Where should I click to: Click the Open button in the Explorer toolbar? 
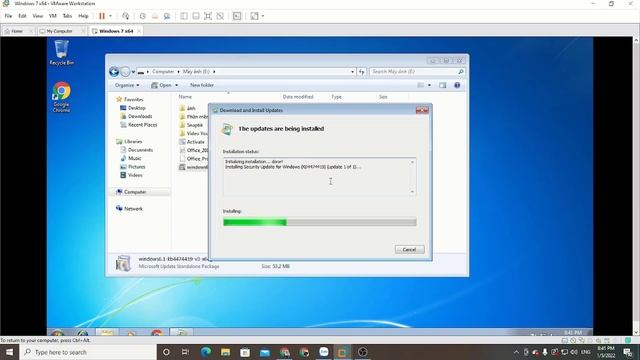click(162, 85)
